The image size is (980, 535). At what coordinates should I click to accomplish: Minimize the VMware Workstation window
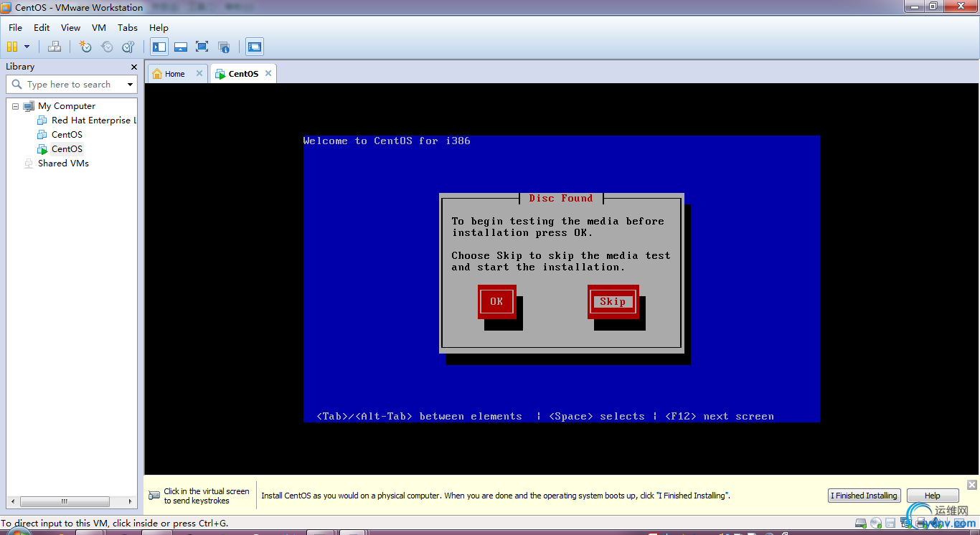coord(913,6)
